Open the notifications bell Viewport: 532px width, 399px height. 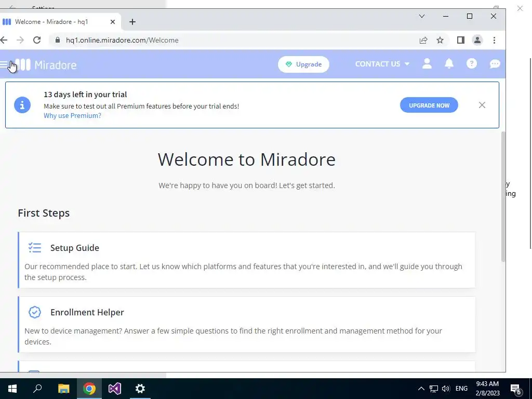click(449, 63)
